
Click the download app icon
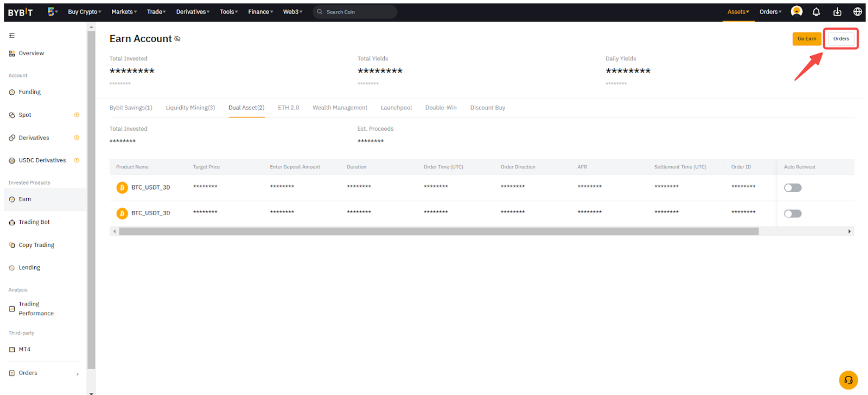(837, 12)
